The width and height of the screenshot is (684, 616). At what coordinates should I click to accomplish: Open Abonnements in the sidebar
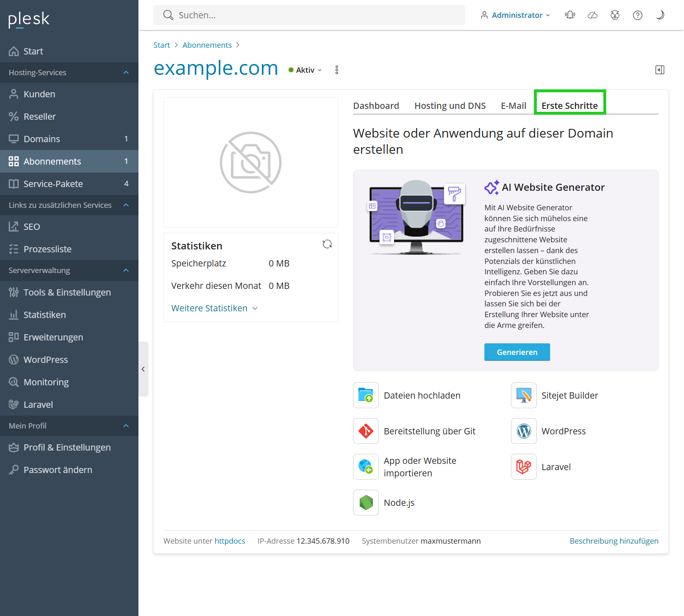[69, 161]
